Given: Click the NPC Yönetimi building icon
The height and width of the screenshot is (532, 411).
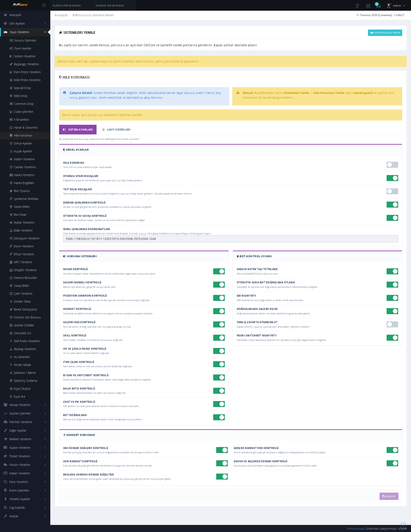Looking at the screenshot, I should coord(11,262).
